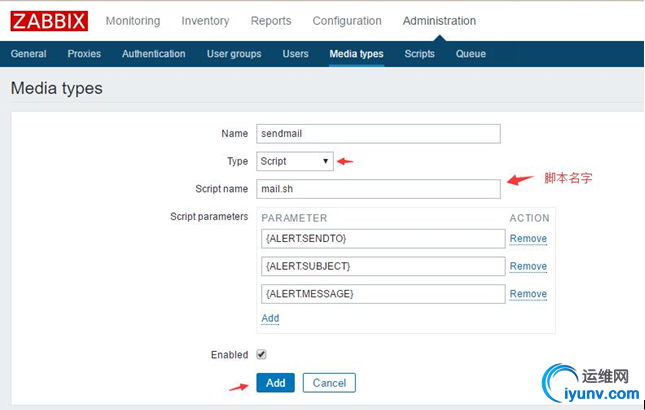Open the Monitoring menu
Viewport: 645px width, 410px height.
(x=132, y=21)
